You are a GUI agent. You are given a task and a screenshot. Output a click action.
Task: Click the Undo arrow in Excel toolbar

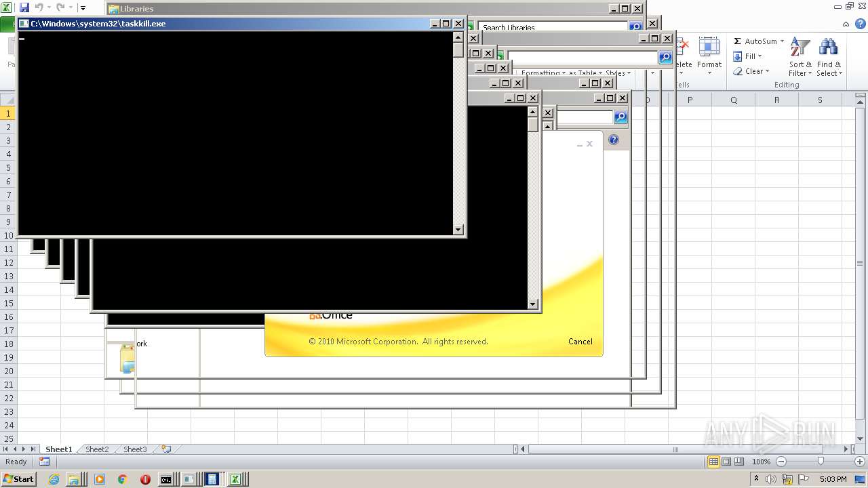(x=39, y=7)
